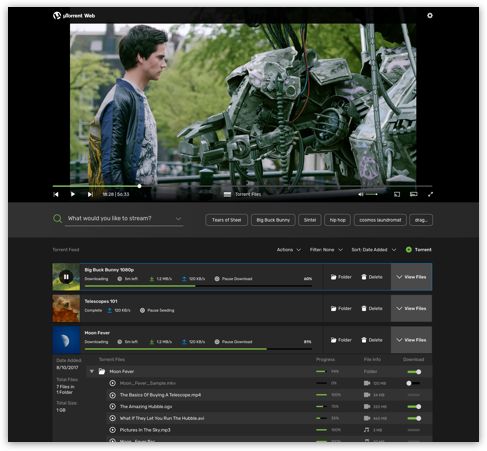487x451 pixels.
Task: Select the Big Buck Bunny suggestion
Action: point(273,220)
